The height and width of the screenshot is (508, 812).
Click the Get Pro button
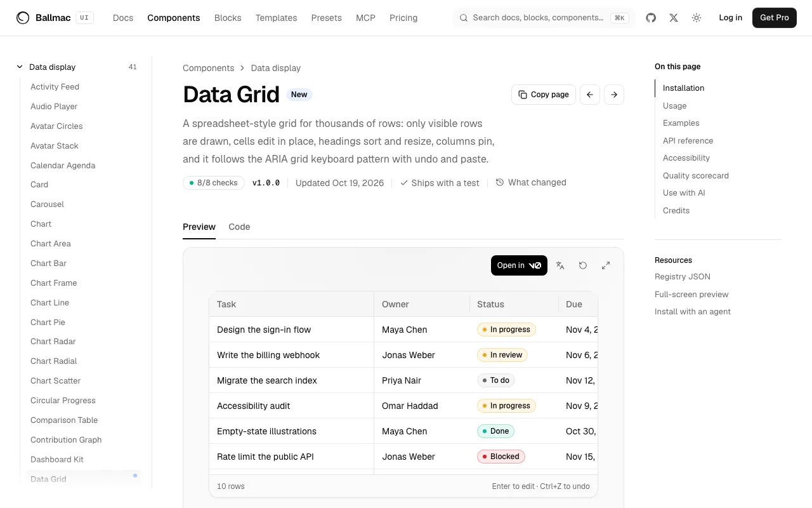click(x=775, y=18)
